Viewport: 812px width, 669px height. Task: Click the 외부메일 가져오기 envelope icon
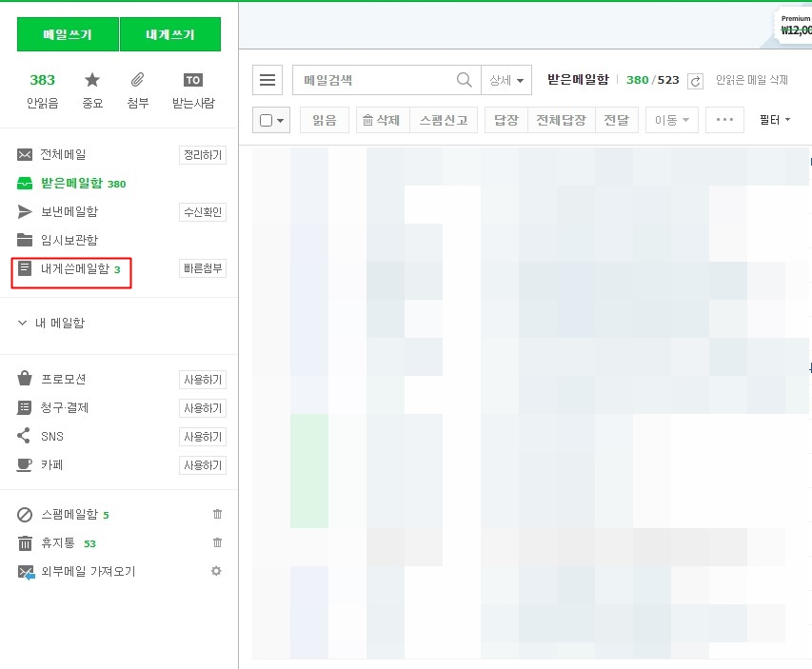point(26,572)
